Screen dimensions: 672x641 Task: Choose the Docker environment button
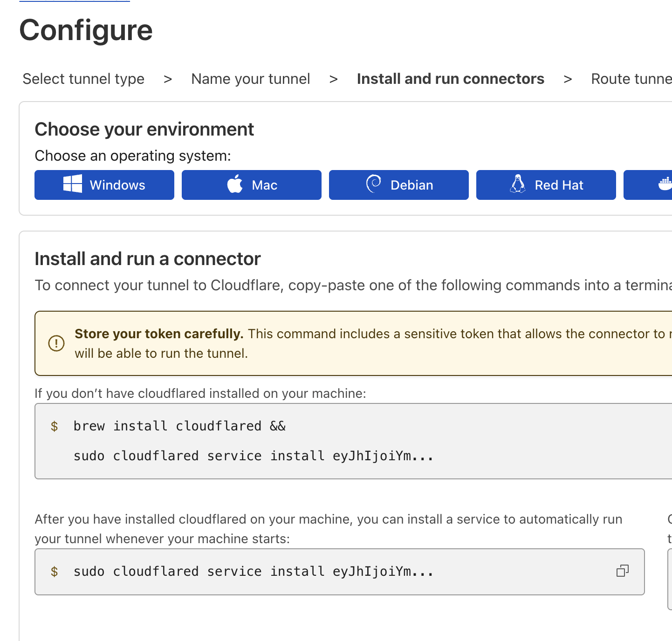point(648,185)
